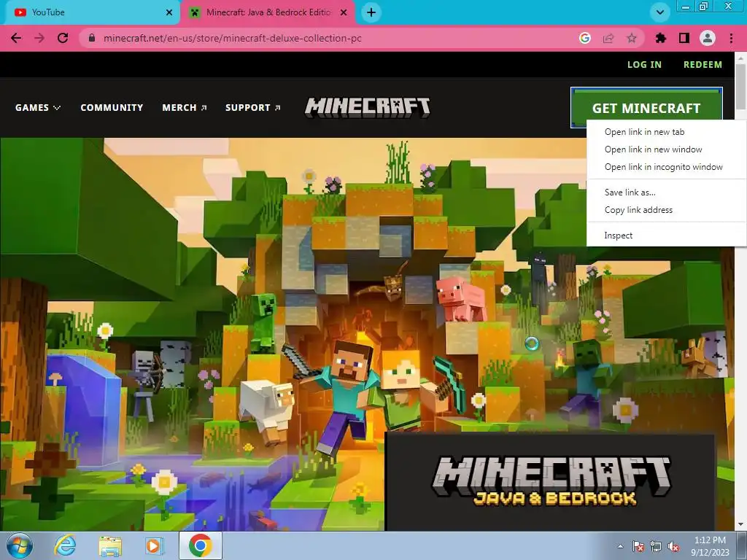
Task: Click the LOG IN link
Action: pyautogui.click(x=644, y=64)
